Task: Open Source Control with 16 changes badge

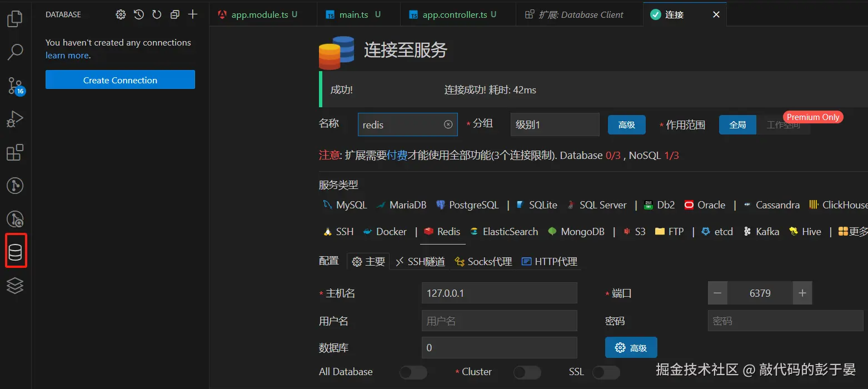Action: pos(16,86)
